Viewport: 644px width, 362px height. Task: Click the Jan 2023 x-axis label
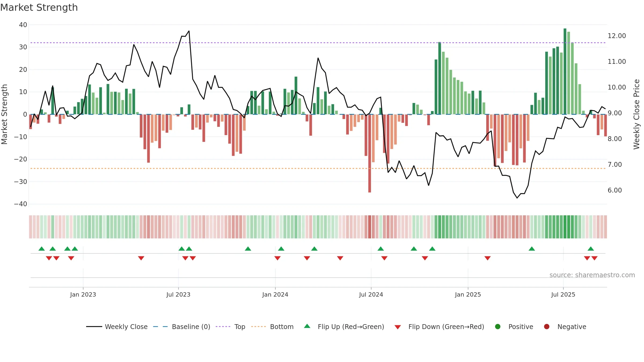(x=83, y=294)
